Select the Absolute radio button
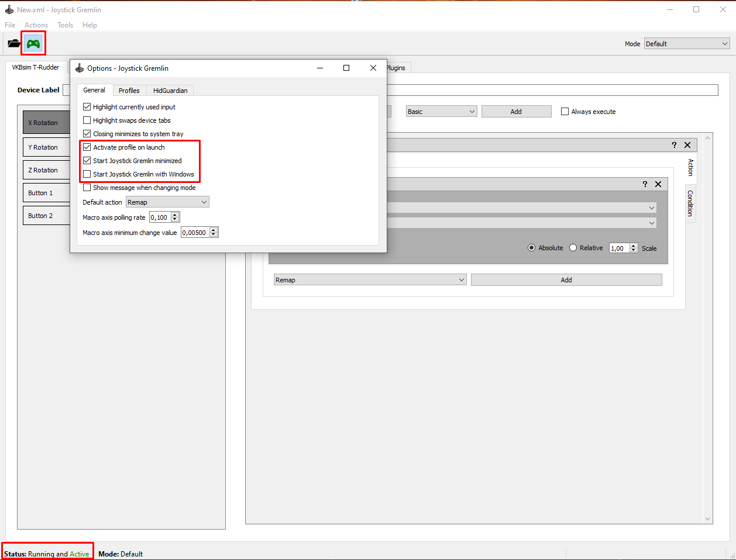 (x=531, y=248)
